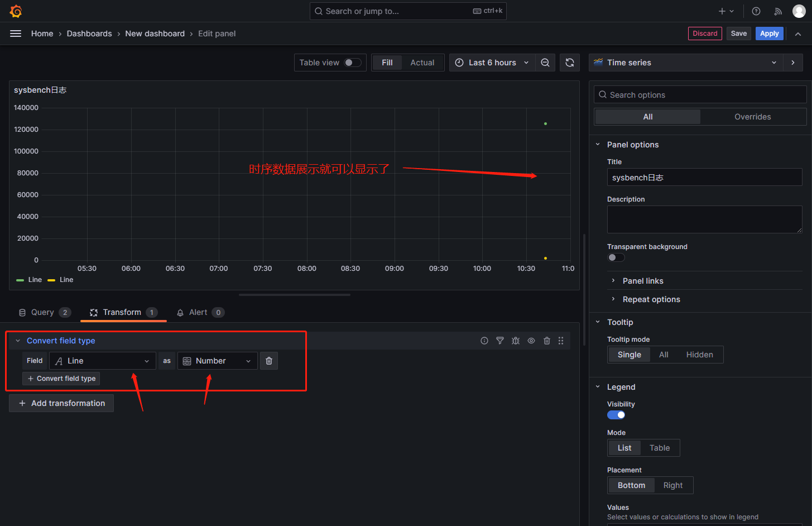
Task: Delete the Convert field type transformation
Action: 547,341
